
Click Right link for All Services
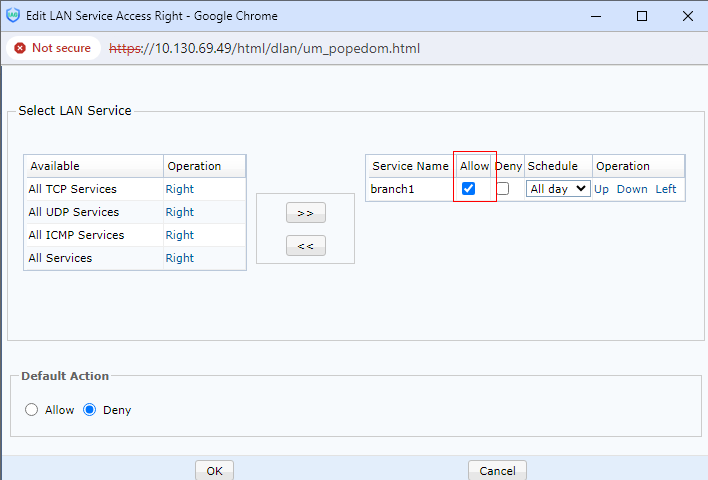(180, 258)
